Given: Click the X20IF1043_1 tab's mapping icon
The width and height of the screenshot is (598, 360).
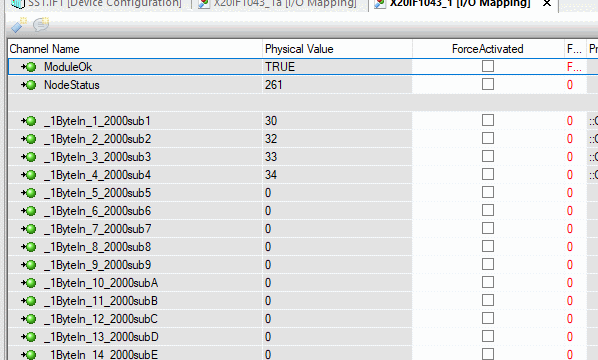Looking at the screenshot, I should tap(380, 4).
